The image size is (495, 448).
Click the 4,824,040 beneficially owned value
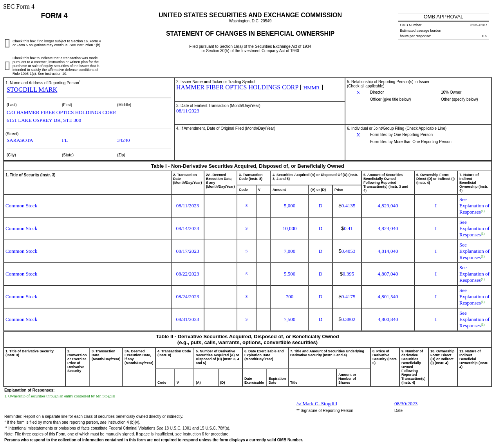(x=388, y=229)
